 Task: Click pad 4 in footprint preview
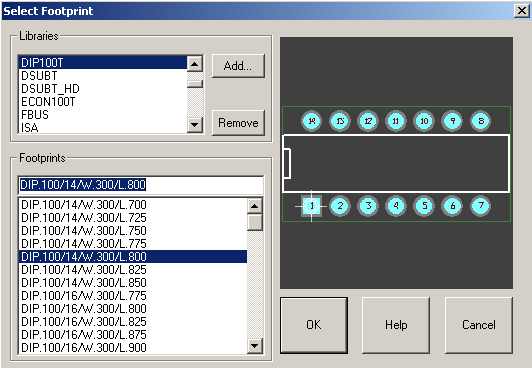coord(396,206)
